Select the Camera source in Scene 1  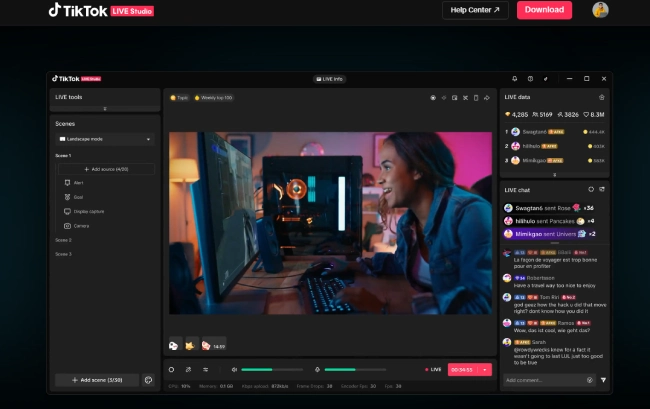[x=81, y=226]
